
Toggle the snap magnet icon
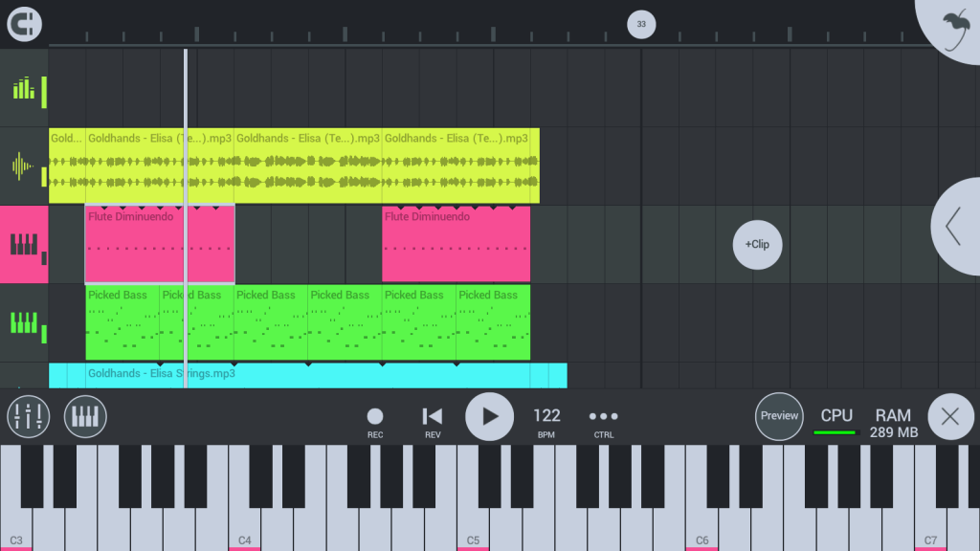pos(24,24)
